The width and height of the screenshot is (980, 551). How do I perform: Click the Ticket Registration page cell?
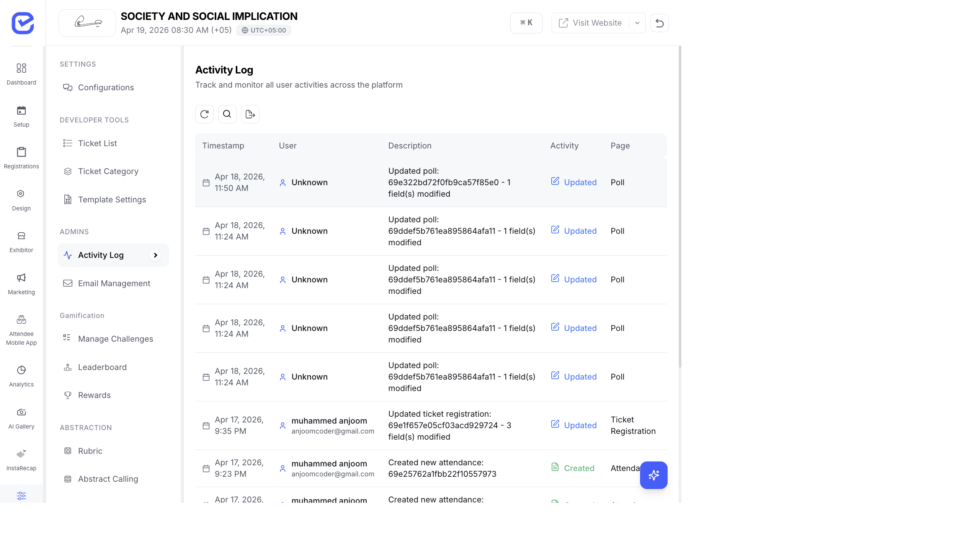633,425
